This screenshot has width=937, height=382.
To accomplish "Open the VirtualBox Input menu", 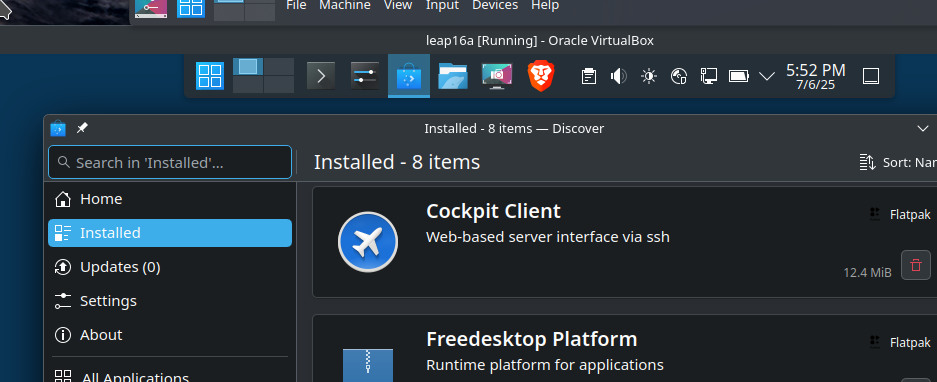I will point(442,5).
